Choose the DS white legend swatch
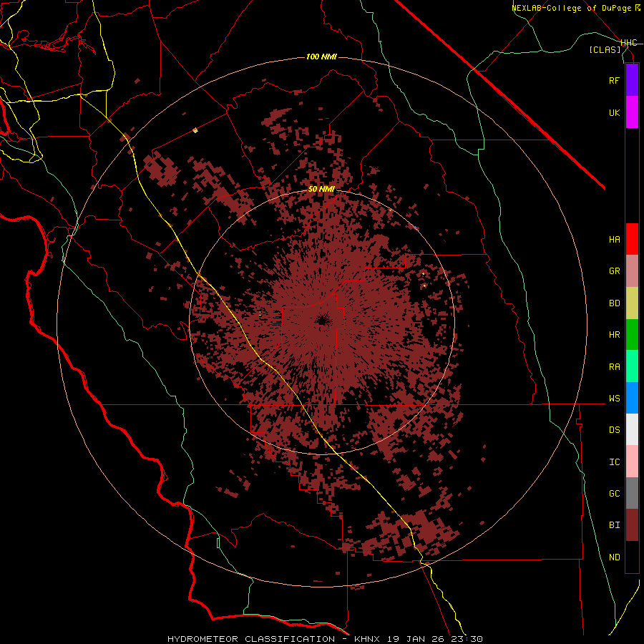 click(632, 429)
